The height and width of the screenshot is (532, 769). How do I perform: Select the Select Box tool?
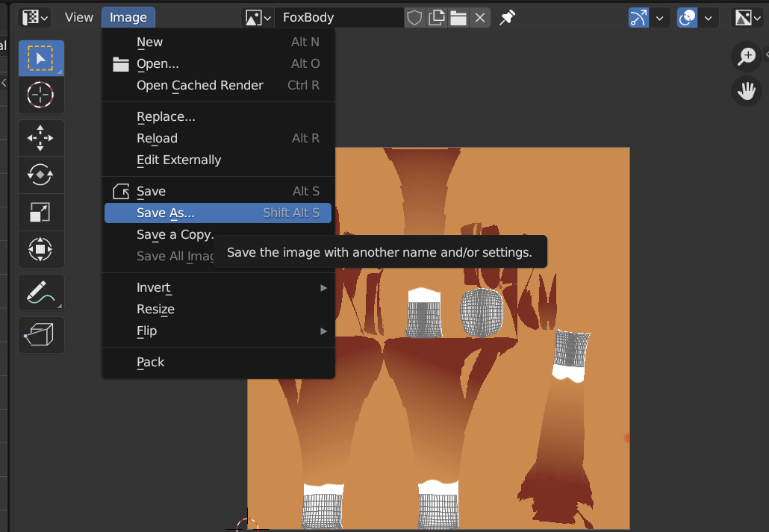(41, 58)
